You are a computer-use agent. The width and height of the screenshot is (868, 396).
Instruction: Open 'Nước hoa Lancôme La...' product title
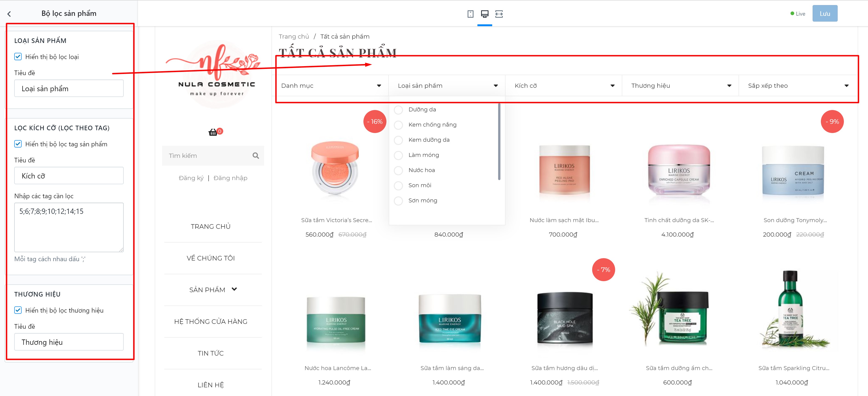point(338,368)
